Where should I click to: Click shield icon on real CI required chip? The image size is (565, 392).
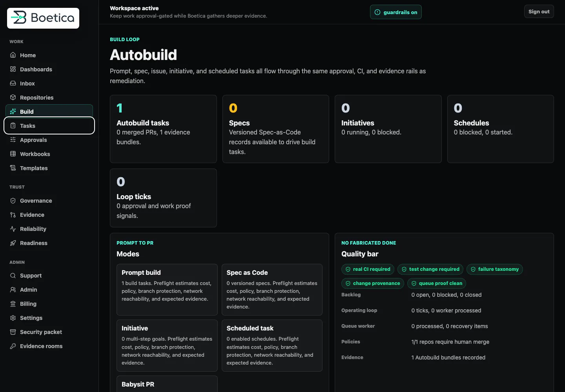tap(348, 269)
